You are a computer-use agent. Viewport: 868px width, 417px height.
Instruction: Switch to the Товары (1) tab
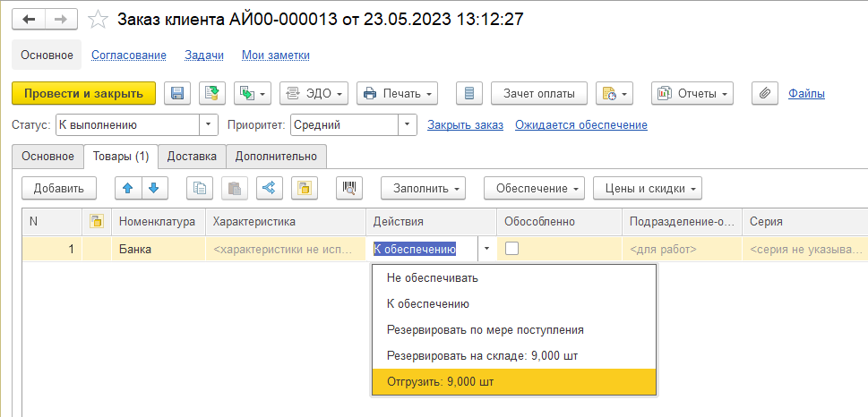point(121,157)
